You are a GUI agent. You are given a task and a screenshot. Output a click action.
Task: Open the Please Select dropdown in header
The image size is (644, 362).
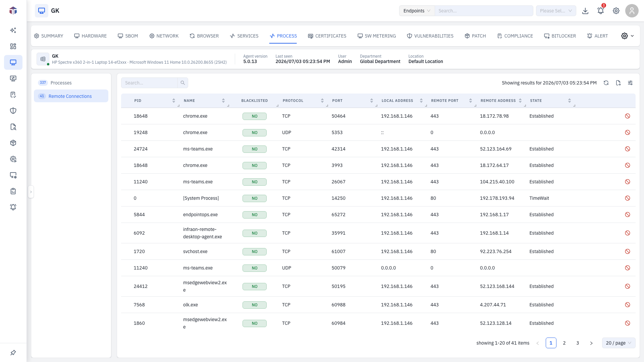point(556,11)
